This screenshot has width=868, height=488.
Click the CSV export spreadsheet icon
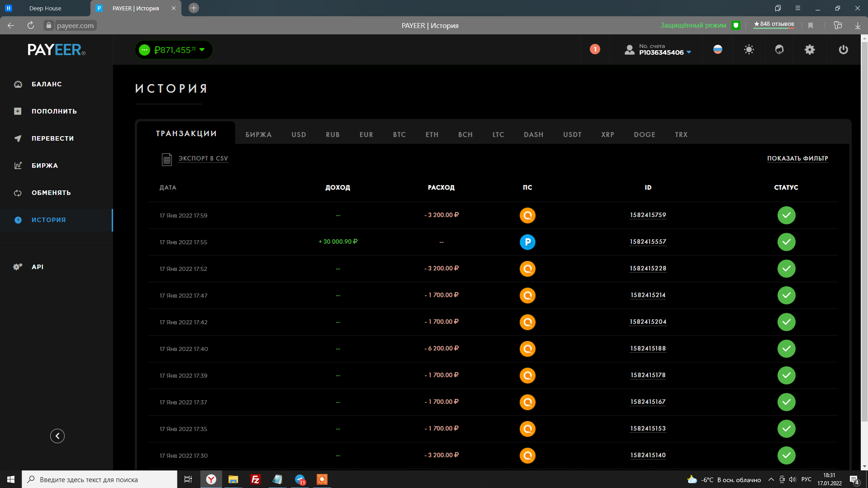[x=166, y=159]
